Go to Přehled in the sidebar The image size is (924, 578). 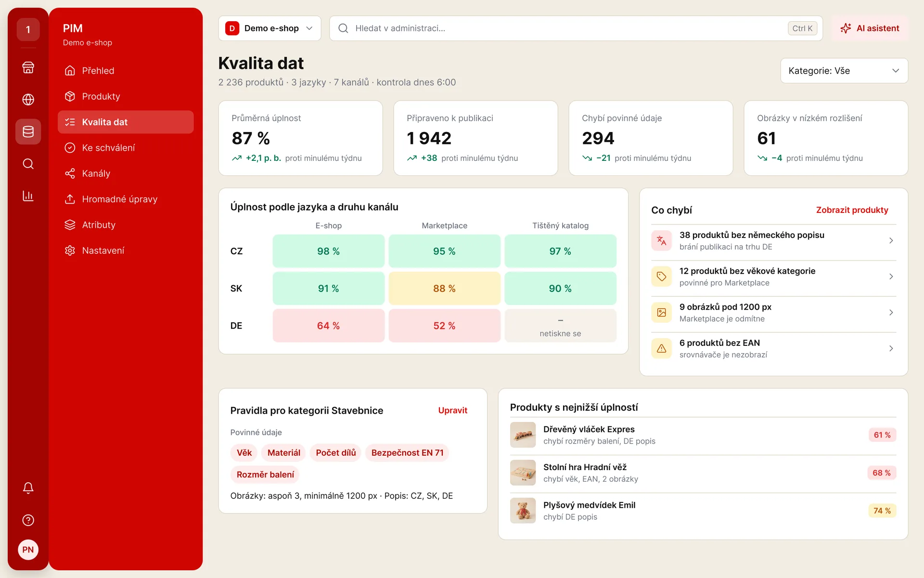pos(126,71)
